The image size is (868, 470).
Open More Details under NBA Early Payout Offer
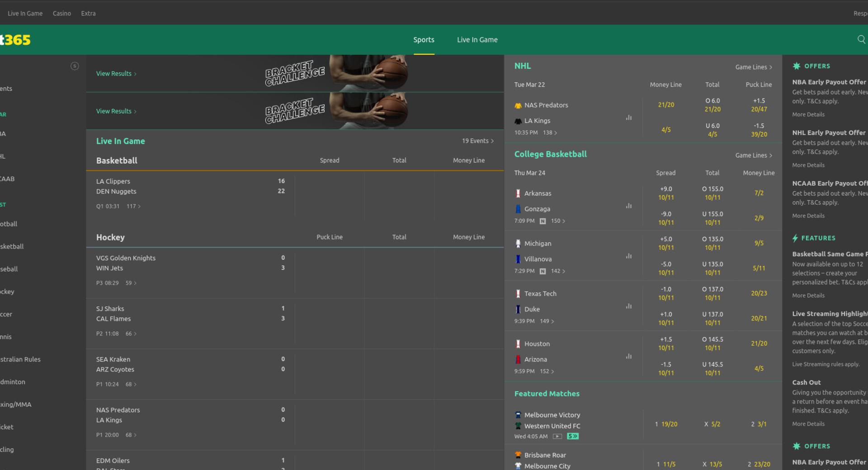[x=808, y=115]
